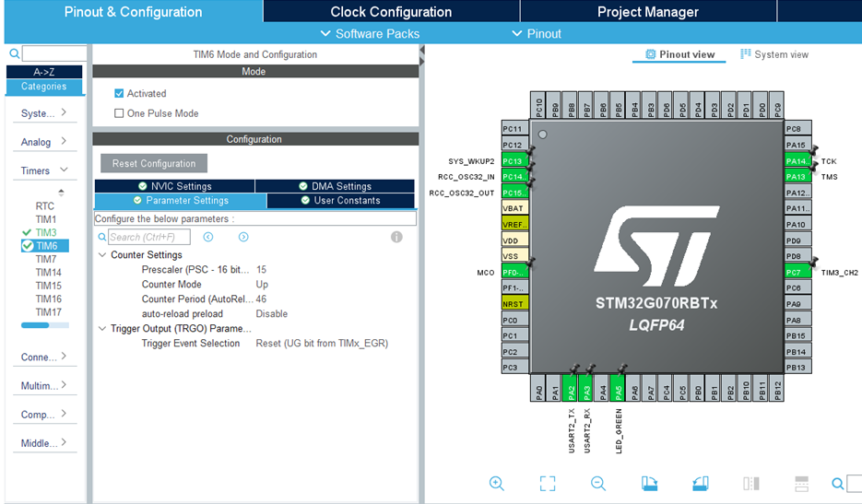This screenshot has width=862, height=504.
Task: Click the stacked-rows layout icon
Action: coord(801,483)
